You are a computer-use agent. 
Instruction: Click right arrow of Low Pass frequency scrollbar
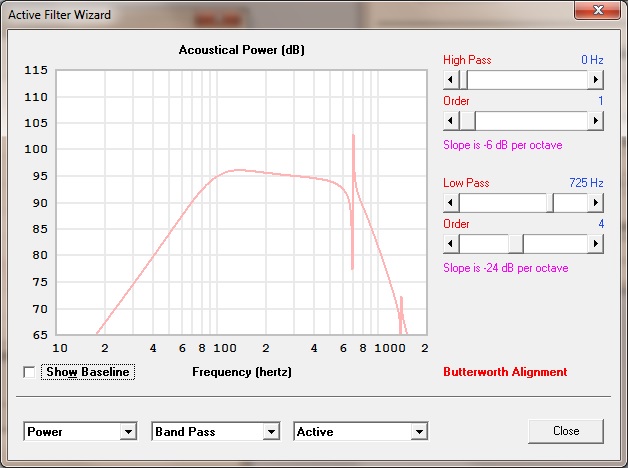[596, 203]
